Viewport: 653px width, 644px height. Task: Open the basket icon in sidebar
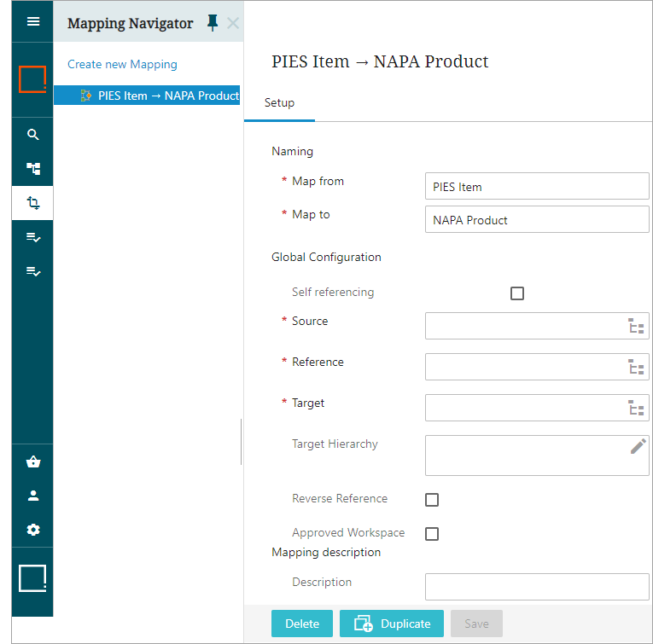click(x=33, y=462)
